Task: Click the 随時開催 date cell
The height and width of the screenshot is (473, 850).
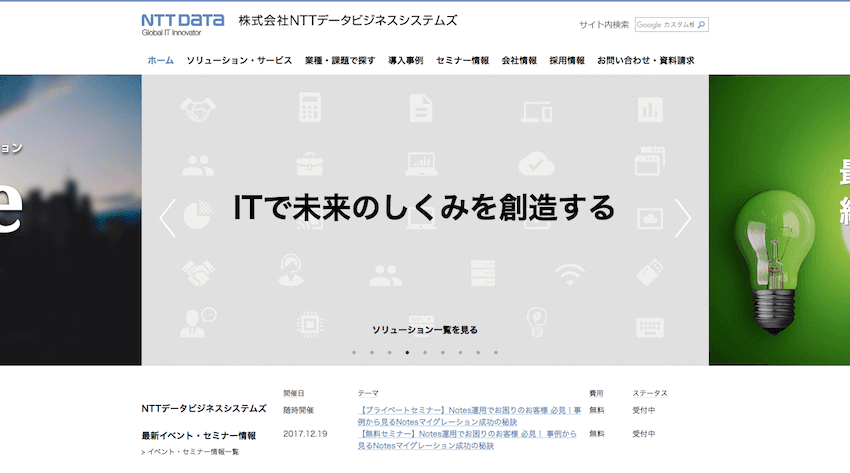Action: 298,410
